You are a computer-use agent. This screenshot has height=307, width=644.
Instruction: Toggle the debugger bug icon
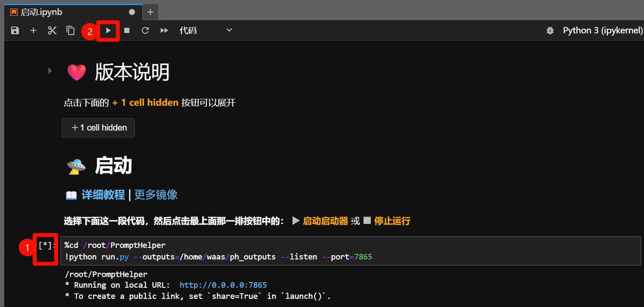click(x=550, y=31)
